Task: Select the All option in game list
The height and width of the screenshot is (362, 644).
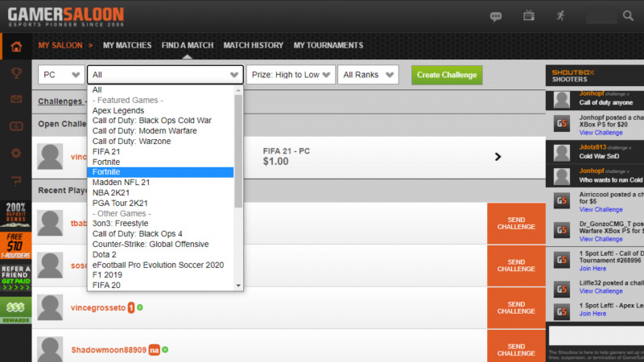Action: point(160,90)
